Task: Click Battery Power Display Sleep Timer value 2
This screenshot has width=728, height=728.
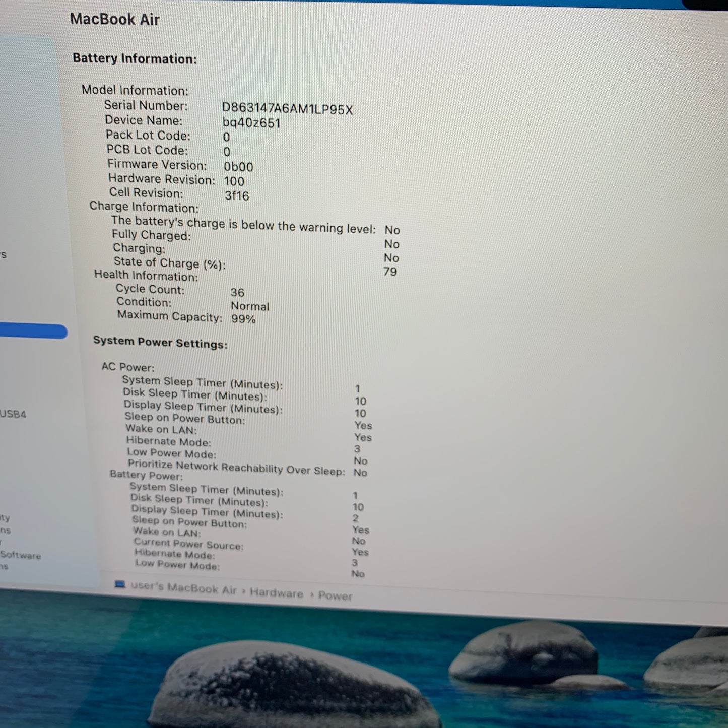Action: tap(355, 518)
